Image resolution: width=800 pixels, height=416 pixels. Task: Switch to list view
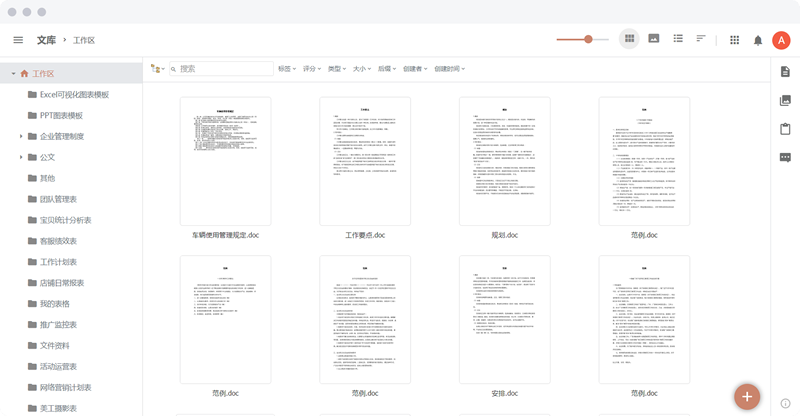click(678, 40)
